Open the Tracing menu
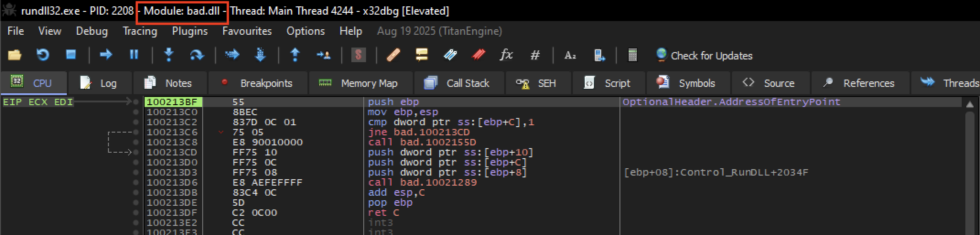 [x=140, y=31]
